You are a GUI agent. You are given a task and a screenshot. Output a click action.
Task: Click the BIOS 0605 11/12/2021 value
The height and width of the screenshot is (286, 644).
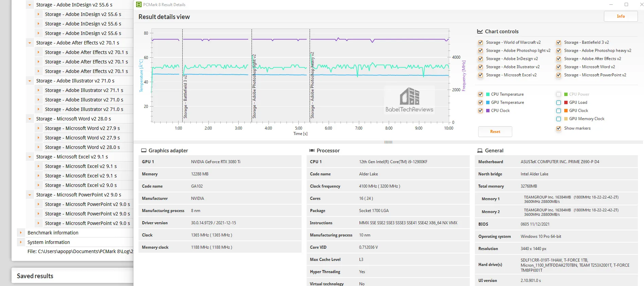535,224
